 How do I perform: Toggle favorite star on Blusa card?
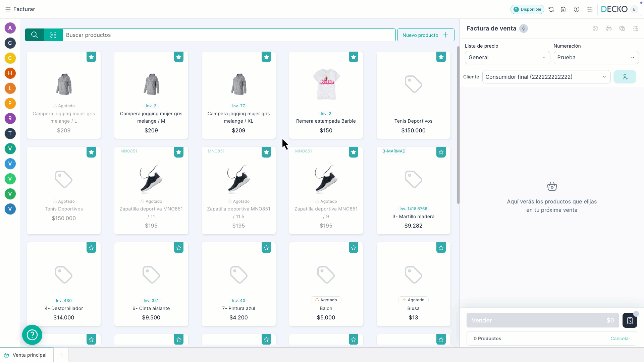pos(441,248)
